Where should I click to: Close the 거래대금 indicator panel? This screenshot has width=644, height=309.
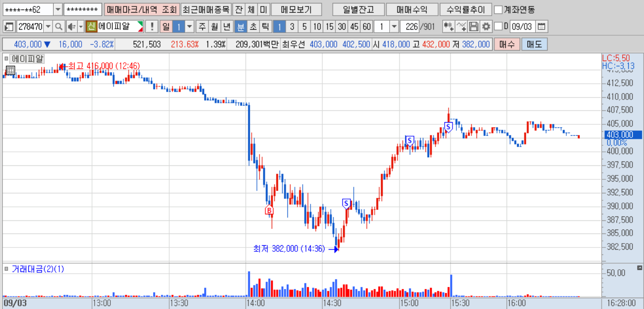coord(640,268)
